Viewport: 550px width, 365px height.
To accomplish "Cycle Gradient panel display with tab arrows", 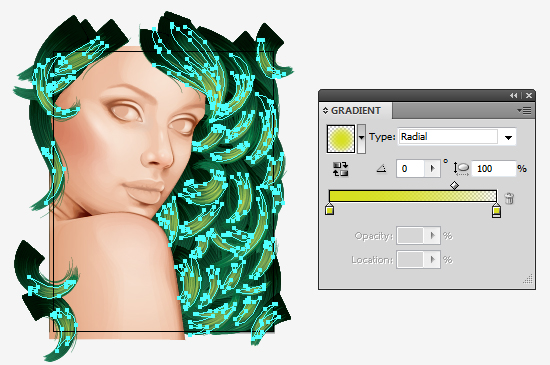I will coord(325,111).
